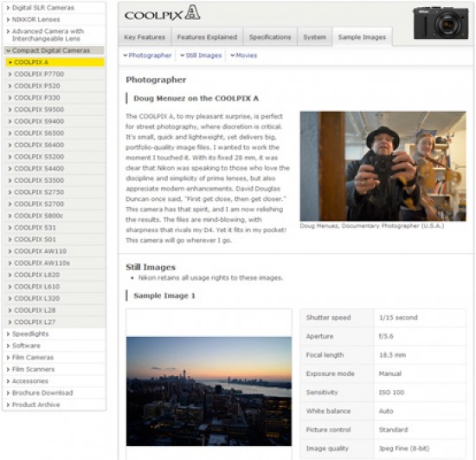Open COOLPIX L820 in the sidebar
This screenshot has width=476, height=460.
(x=55, y=275)
